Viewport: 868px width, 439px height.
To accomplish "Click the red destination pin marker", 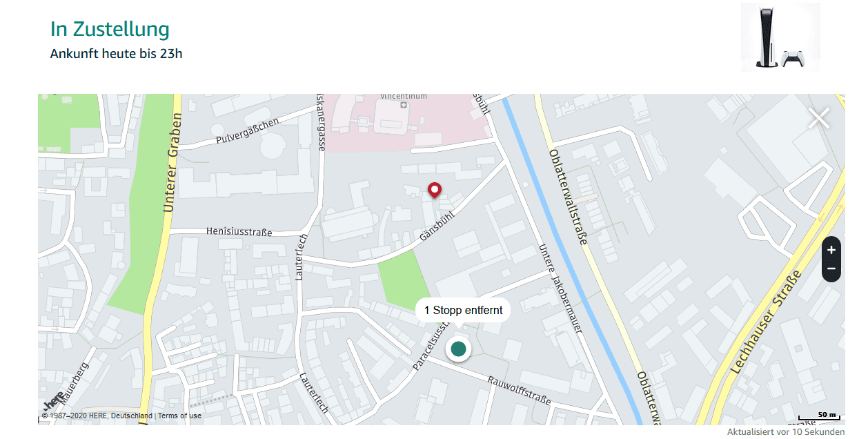I will pyautogui.click(x=434, y=190).
